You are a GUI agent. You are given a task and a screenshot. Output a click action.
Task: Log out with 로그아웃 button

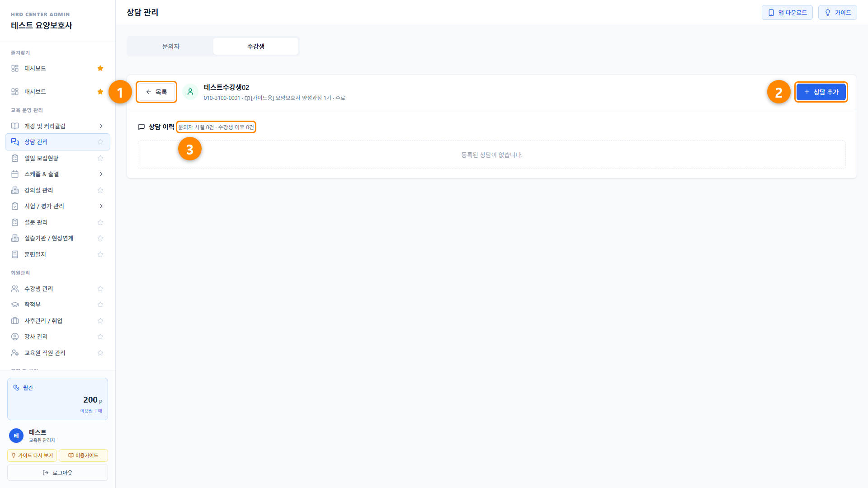pos(57,473)
